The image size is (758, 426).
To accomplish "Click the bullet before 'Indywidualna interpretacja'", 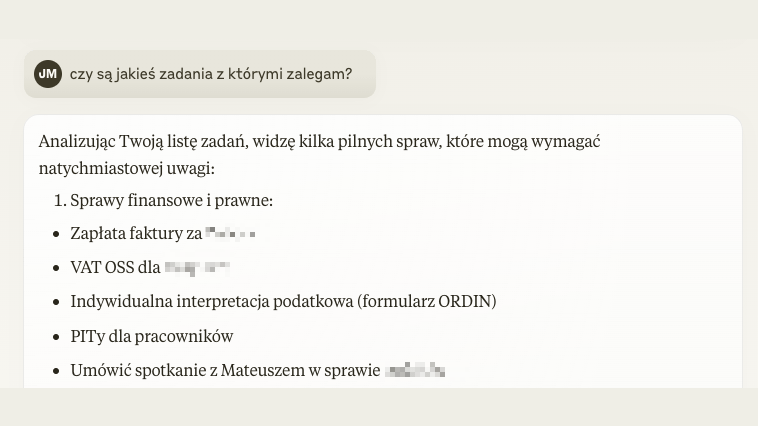I will point(56,302).
